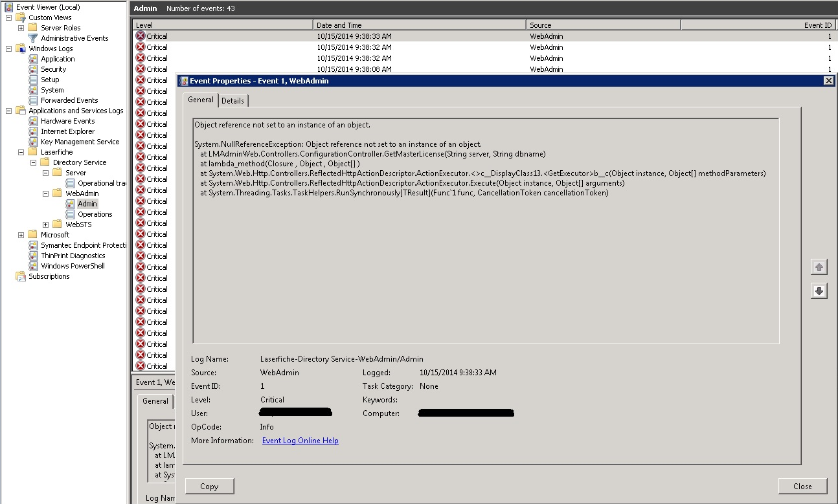Open the Forwarded Events log icon

click(x=33, y=100)
